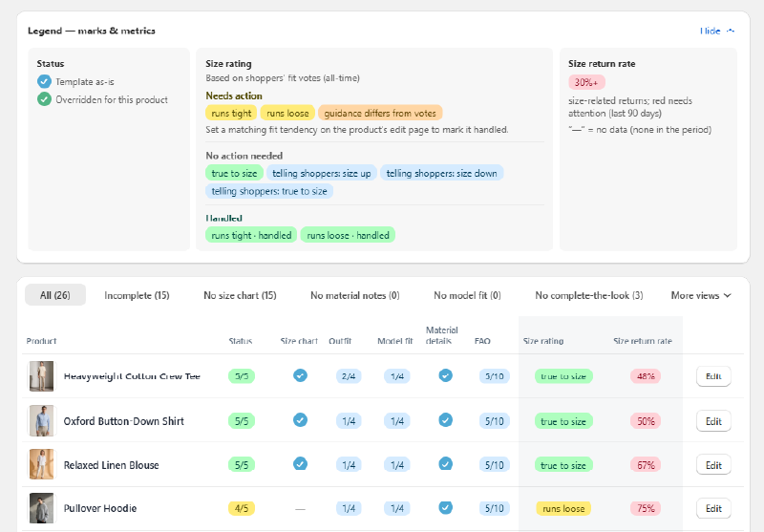Click the blue Template as-is legend icon

44,81
